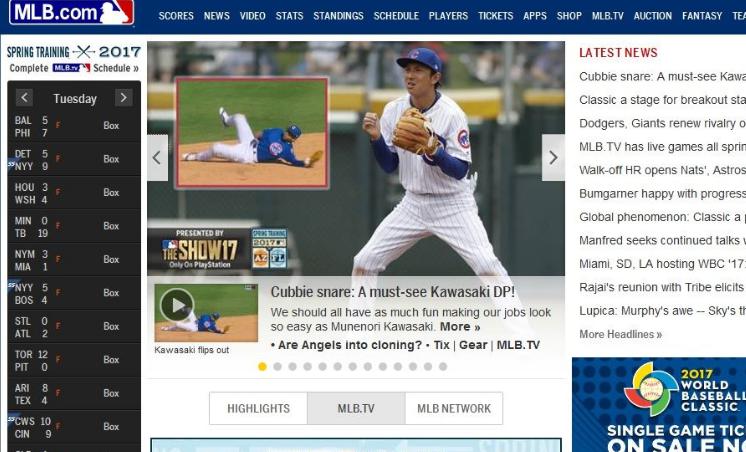Advance hero carousel to next slide

(553, 157)
